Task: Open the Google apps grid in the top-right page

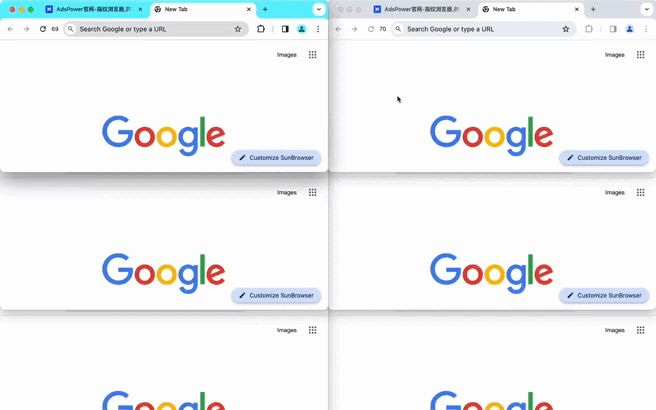Action: (641, 55)
